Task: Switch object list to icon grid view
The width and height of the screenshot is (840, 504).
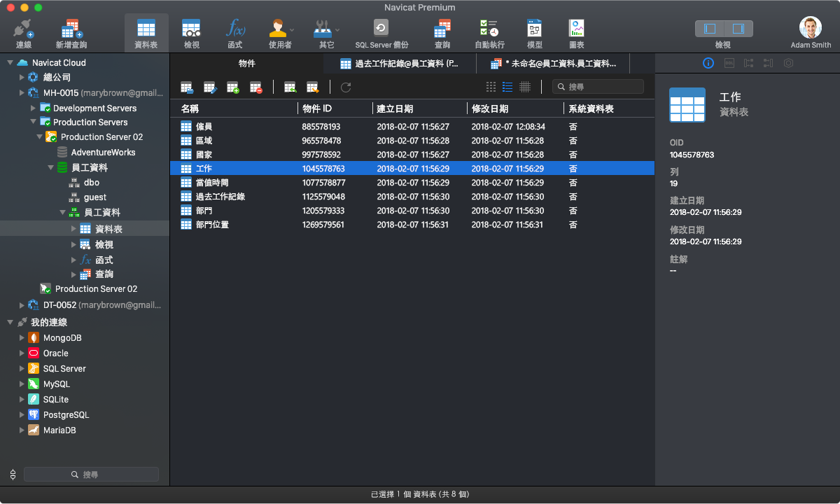Action: 491,87
